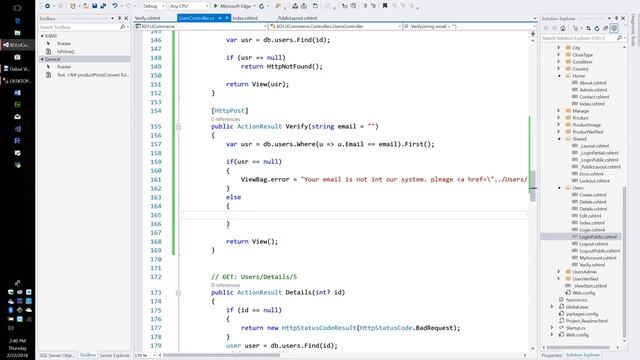Select _LoginPartial.cshtml file
This screenshot has width=640, height=360.
tap(599, 153)
